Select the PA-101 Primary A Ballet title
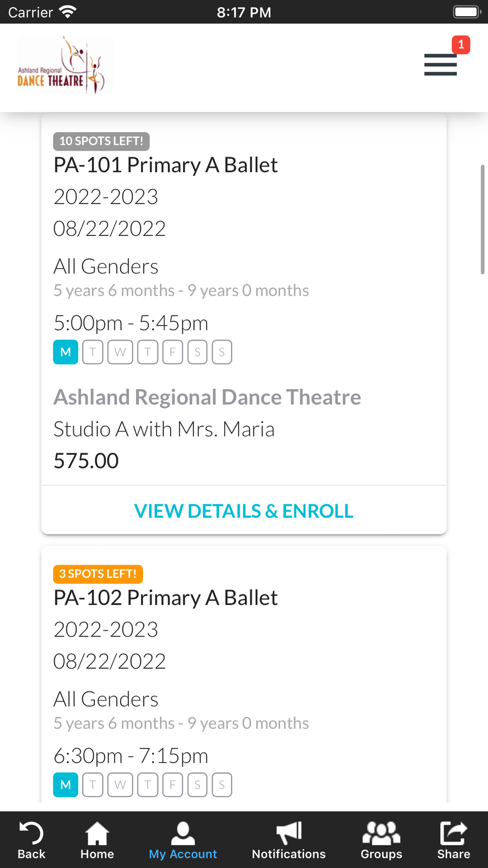Screen dimensions: 488x868 pos(165,165)
